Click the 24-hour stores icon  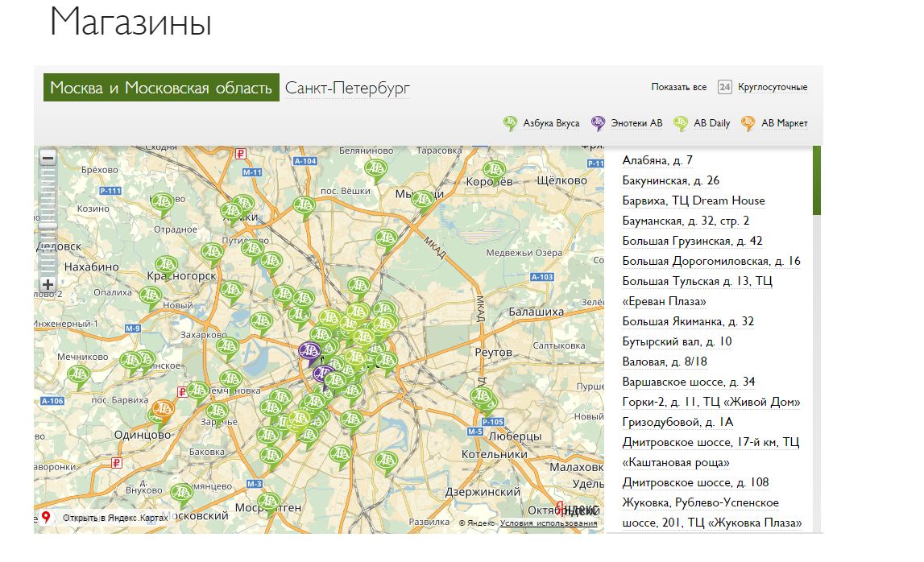click(x=724, y=87)
